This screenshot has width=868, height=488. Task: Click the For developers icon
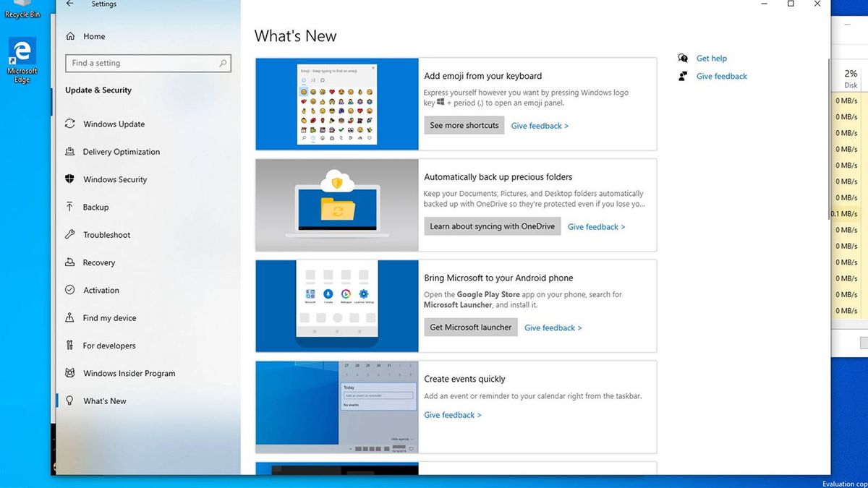pos(70,346)
